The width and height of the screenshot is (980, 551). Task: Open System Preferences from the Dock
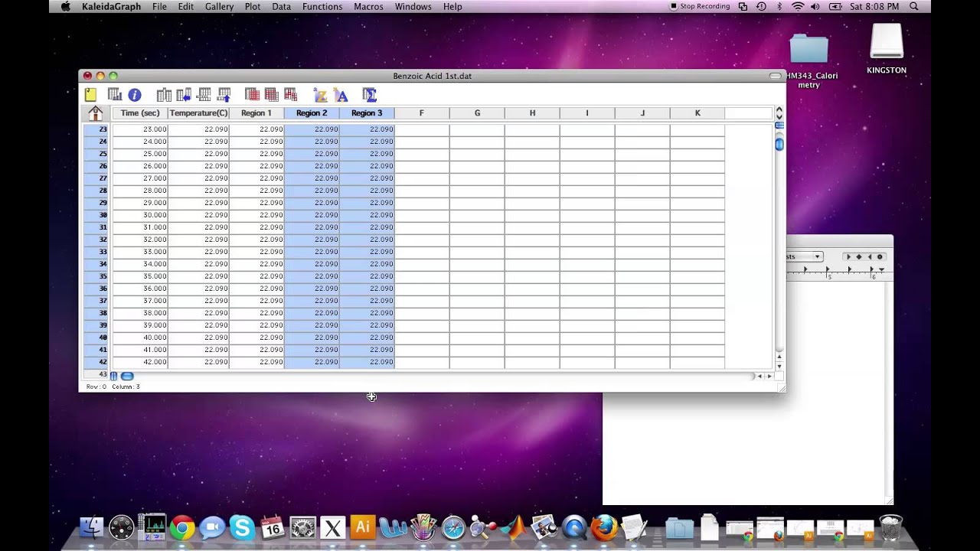click(302, 527)
